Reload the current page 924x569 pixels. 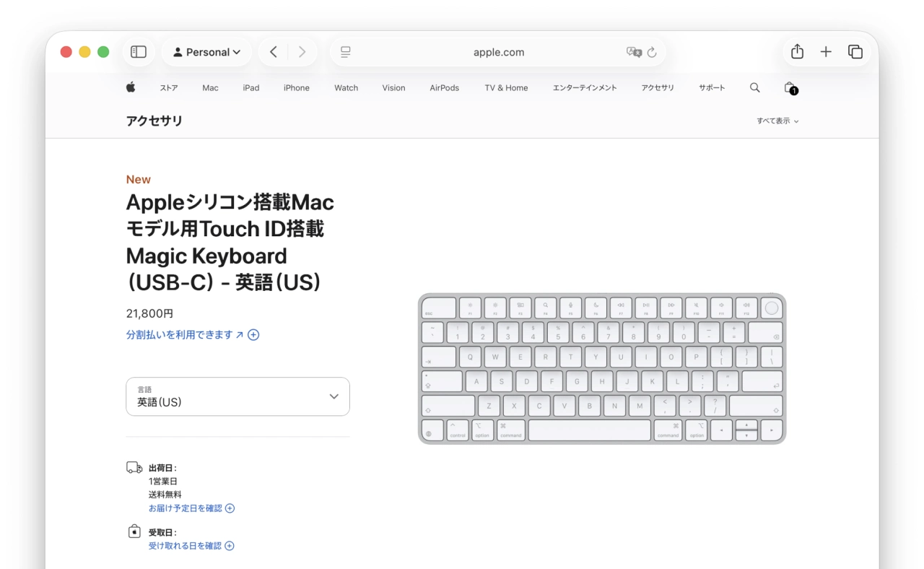coord(653,52)
